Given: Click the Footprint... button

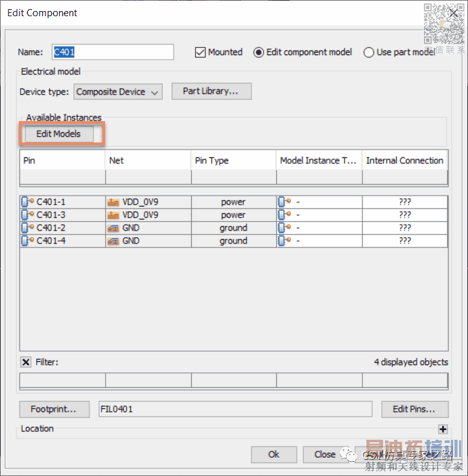Looking at the screenshot, I should pyautogui.click(x=54, y=409).
